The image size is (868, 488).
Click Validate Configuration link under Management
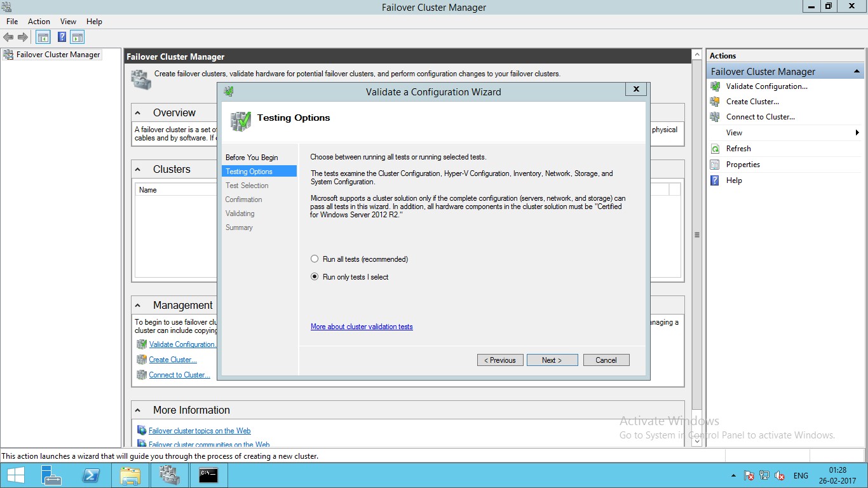pos(182,344)
